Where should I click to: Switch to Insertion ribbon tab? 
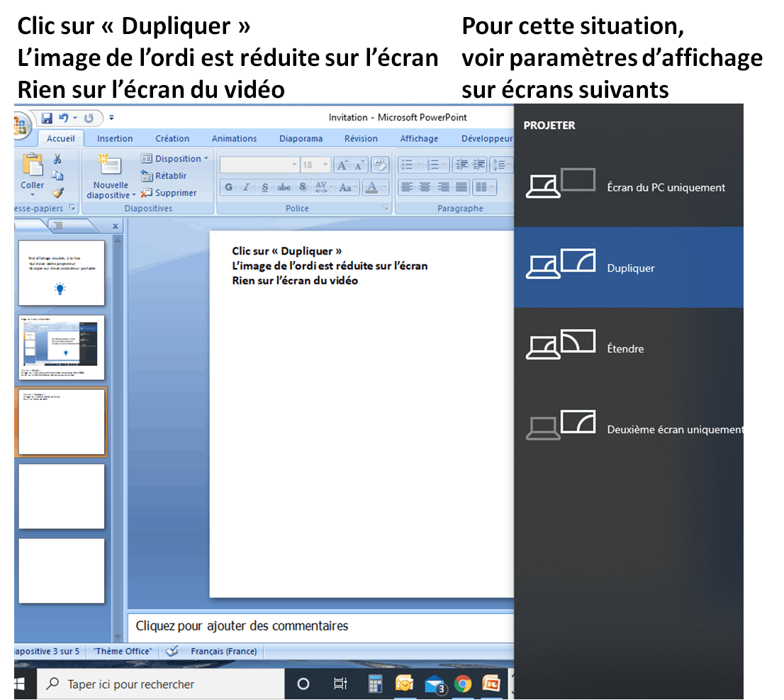pyautogui.click(x=115, y=138)
